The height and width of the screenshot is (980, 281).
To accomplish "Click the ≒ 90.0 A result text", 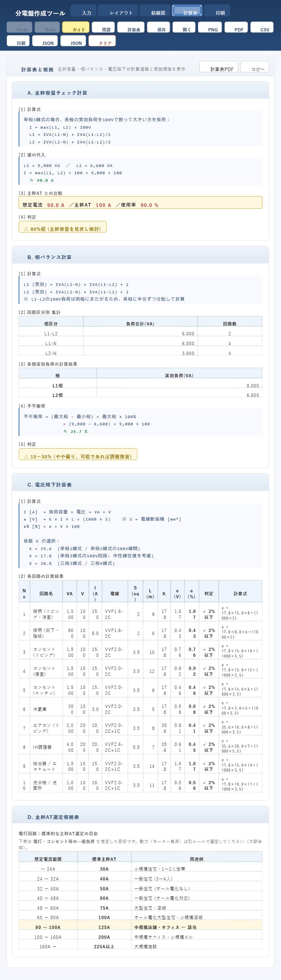I will [42, 180].
